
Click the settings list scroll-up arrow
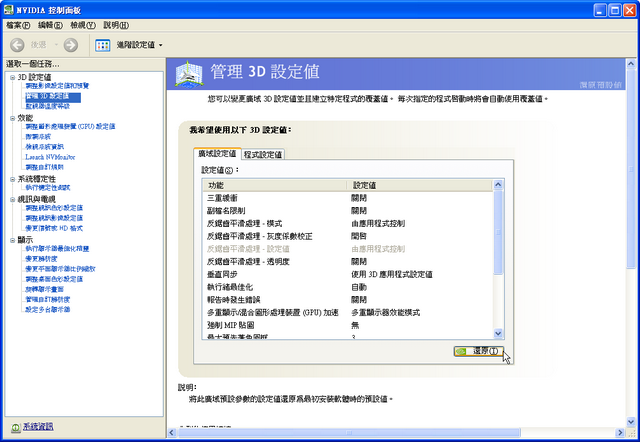pos(498,184)
